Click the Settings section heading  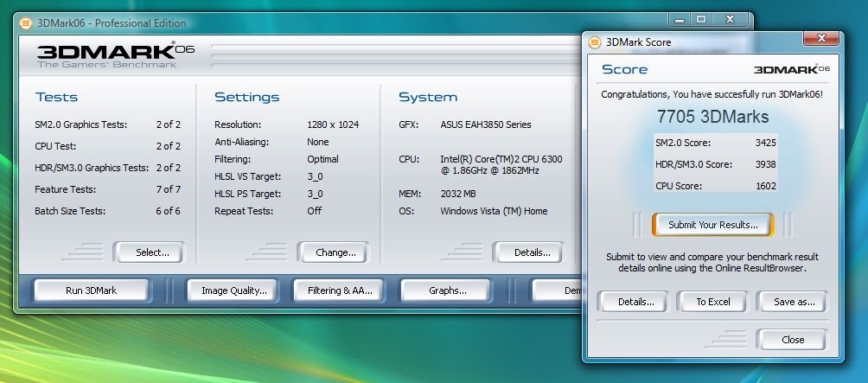click(x=247, y=98)
